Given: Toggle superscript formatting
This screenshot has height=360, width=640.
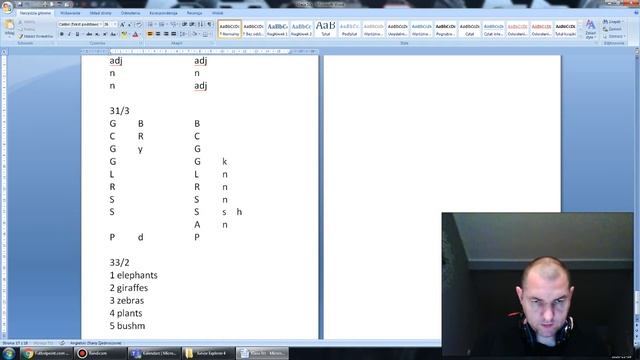Looking at the screenshot, I should (105, 34).
